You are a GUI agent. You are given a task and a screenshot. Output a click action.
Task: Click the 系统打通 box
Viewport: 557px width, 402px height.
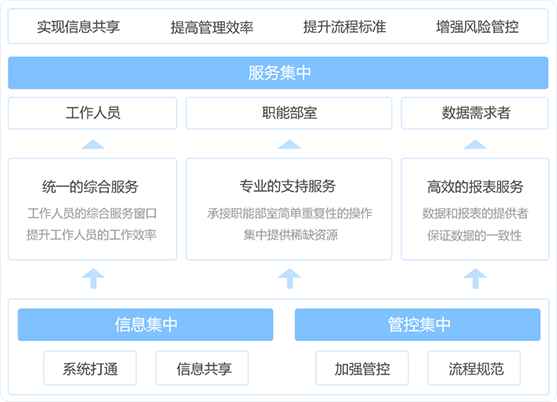(90, 368)
